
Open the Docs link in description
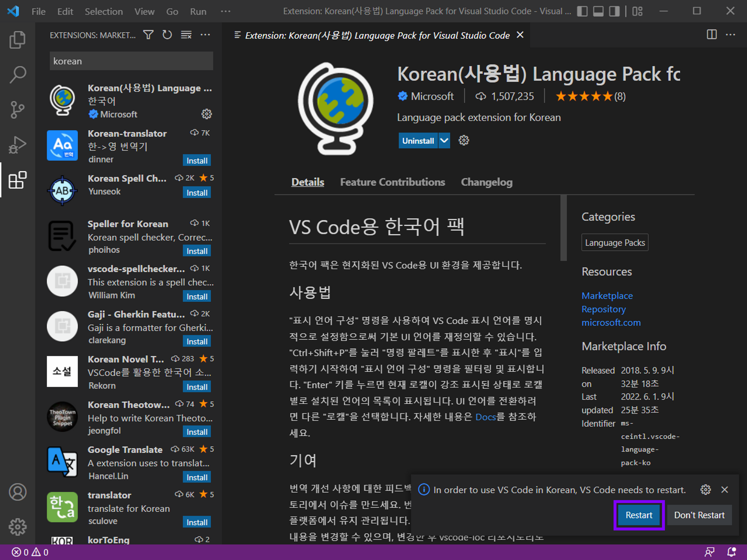(486, 417)
